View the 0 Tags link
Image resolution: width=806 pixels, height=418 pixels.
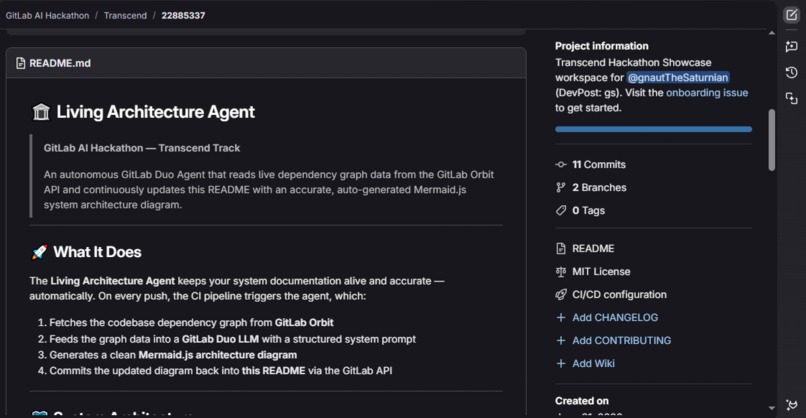tap(589, 210)
